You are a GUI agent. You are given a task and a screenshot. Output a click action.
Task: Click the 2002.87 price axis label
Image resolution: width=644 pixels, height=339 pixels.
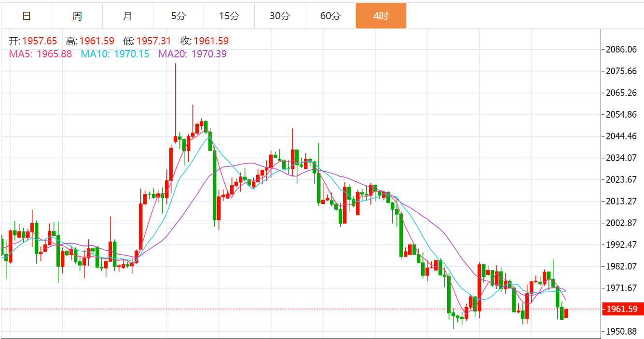pyautogui.click(x=622, y=223)
